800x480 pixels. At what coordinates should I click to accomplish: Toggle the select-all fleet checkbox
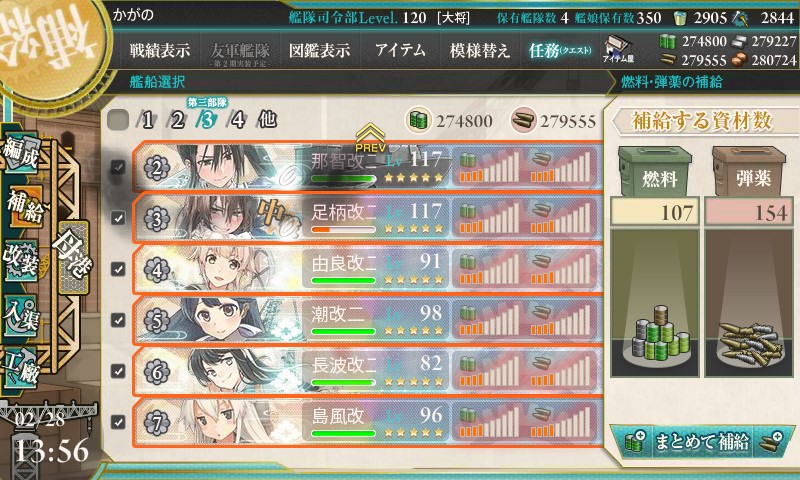tap(118, 120)
